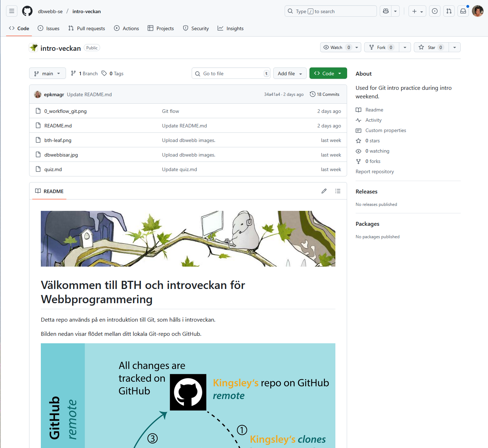Open the main branch selector
The image size is (488, 448).
(48, 73)
